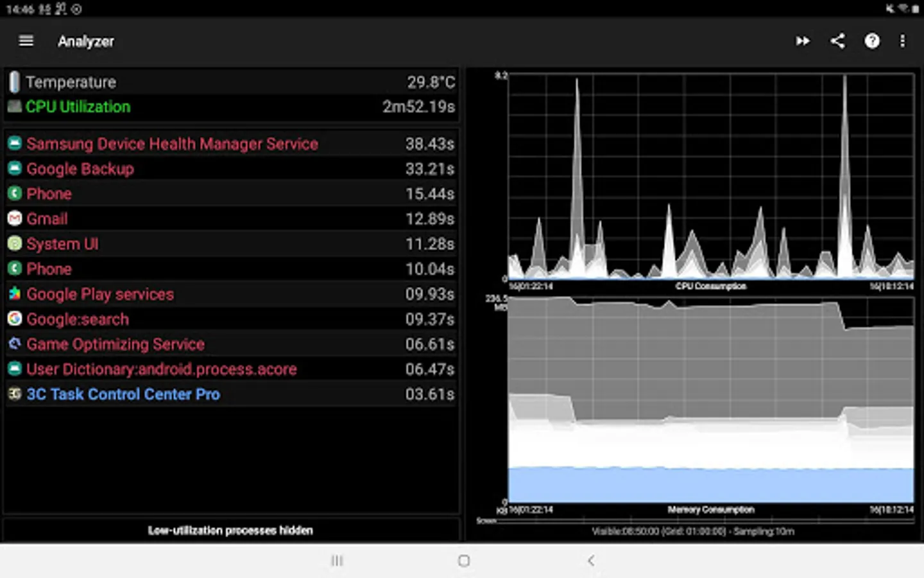Tap the graph visible range and sampling text
The width and height of the screenshot is (924, 578).
693,531
